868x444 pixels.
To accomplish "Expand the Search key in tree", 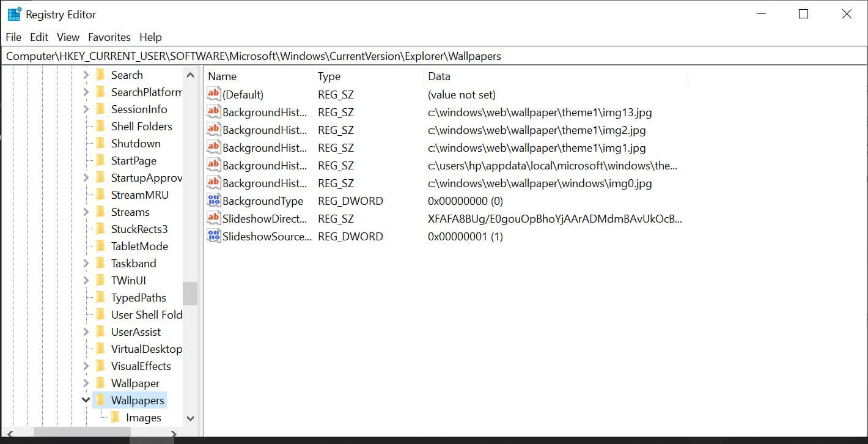I will [86, 75].
